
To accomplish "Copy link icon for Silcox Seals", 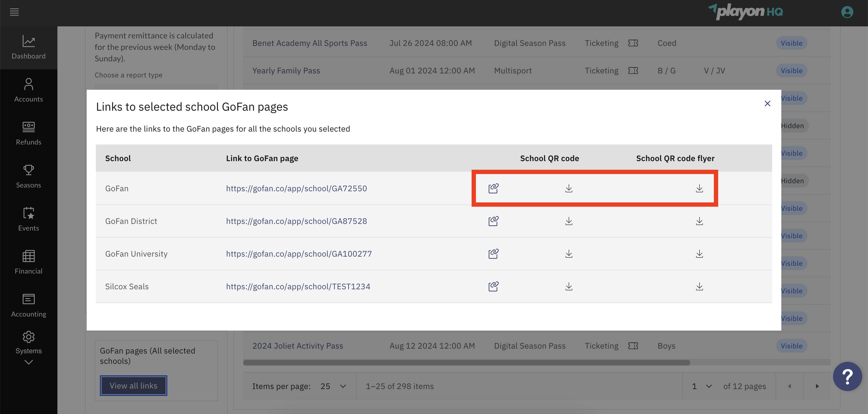I will (493, 286).
